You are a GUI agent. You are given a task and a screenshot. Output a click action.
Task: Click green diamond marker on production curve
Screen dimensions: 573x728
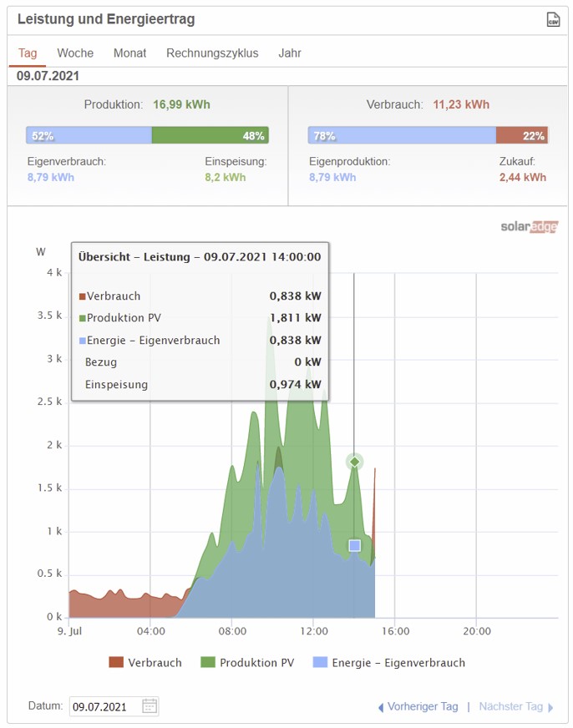(354, 462)
